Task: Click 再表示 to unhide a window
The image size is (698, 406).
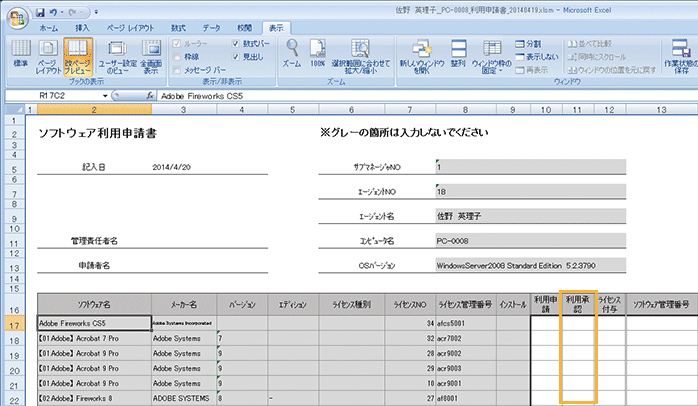Action: [532, 70]
